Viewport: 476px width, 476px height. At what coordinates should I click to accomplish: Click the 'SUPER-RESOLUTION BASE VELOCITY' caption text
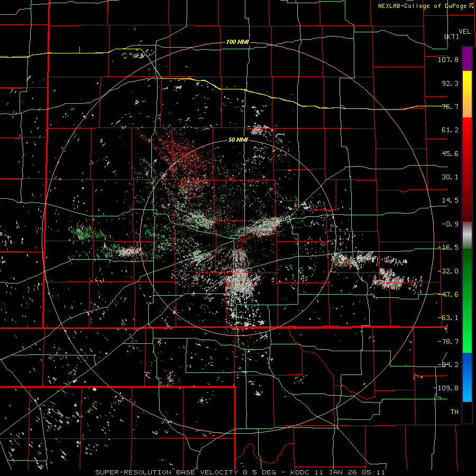coord(166,472)
